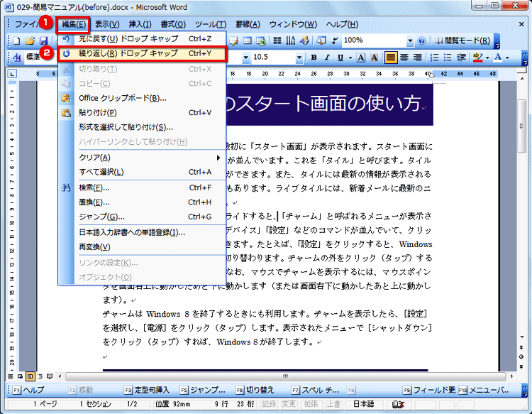This screenshot has height=414, width=532.
Task: Toggle Underline formatting
Action: coord(340,58)
